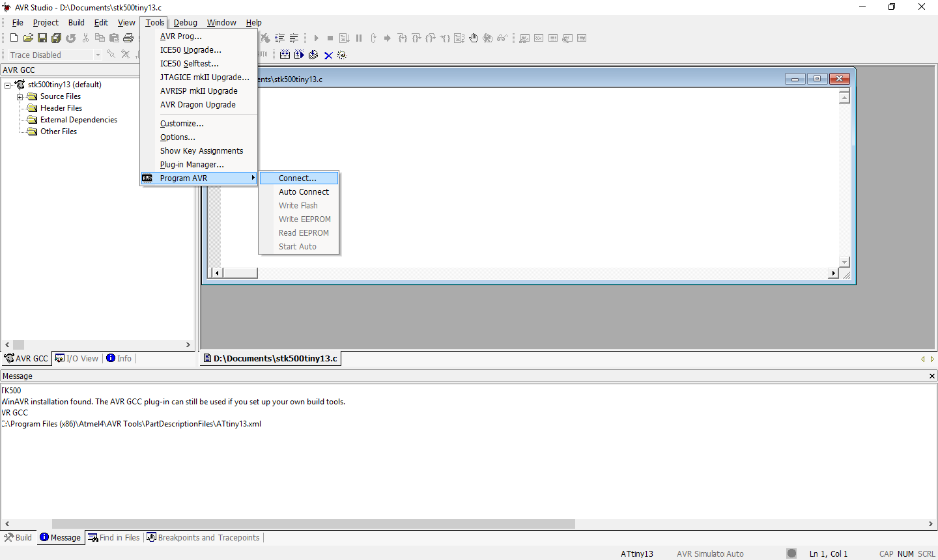Click the blue X clean icon

[x=328, y=55]
